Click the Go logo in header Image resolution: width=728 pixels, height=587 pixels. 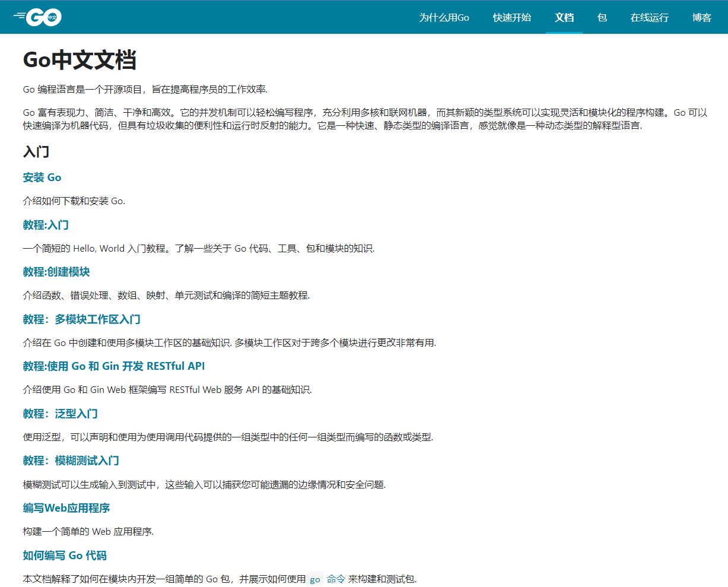click(x=37, y=17)
